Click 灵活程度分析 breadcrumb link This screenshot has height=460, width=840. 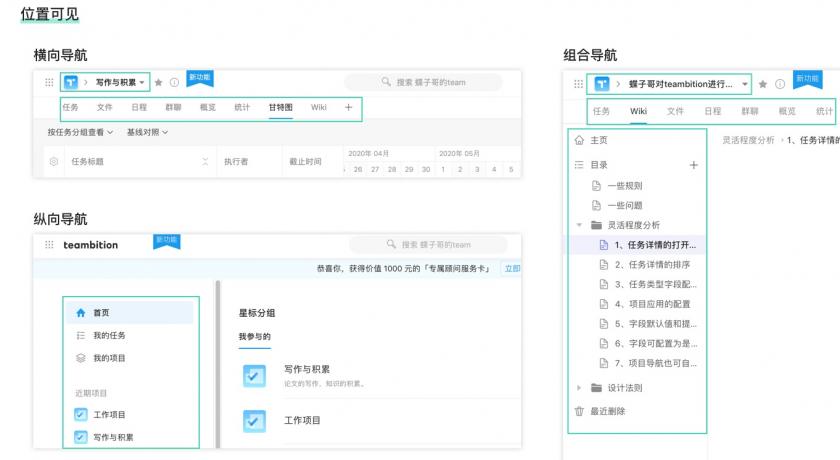tap(748, 140)
